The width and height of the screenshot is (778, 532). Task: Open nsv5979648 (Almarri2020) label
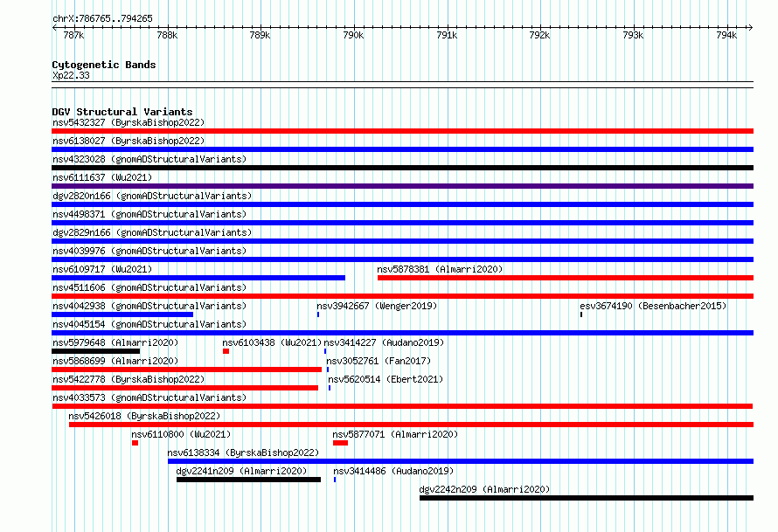[115, 342]
